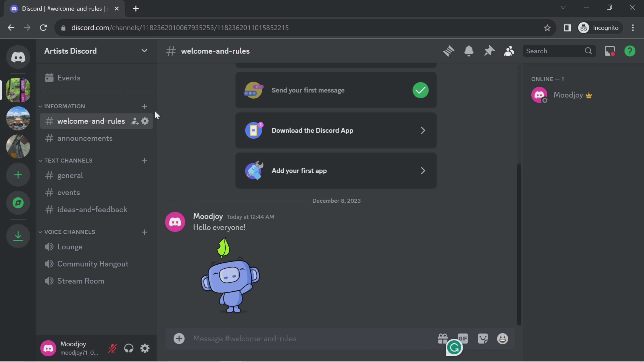Open attachment plus button in message bar
The height and width of the screenshot is (362, 644).
[179, 339]
